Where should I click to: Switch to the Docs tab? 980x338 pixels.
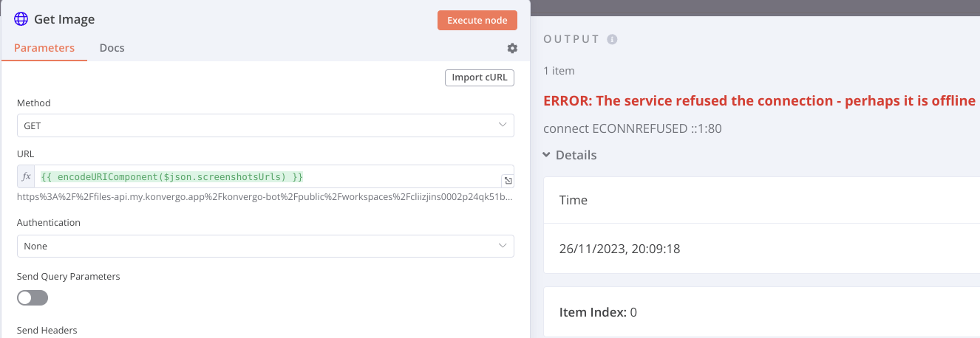point(112,48)
